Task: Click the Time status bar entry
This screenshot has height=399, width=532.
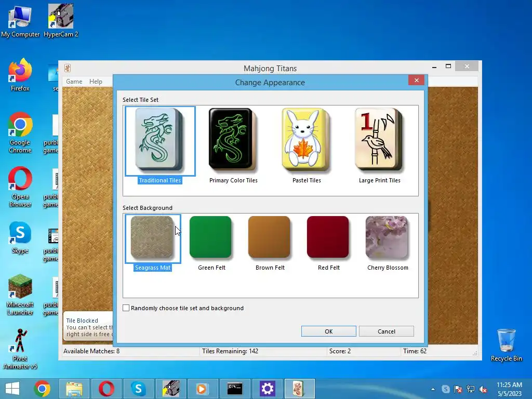Action: click(x=415, y=351)
